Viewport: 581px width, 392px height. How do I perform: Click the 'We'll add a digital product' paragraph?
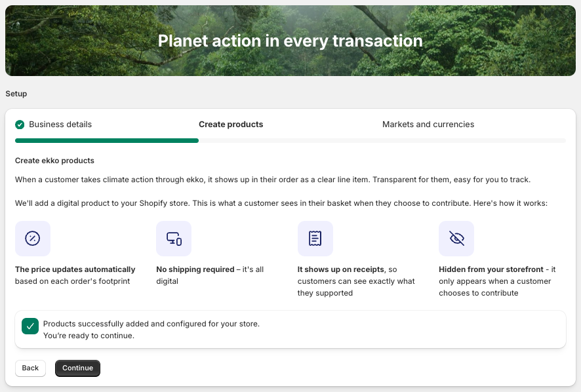281,203
